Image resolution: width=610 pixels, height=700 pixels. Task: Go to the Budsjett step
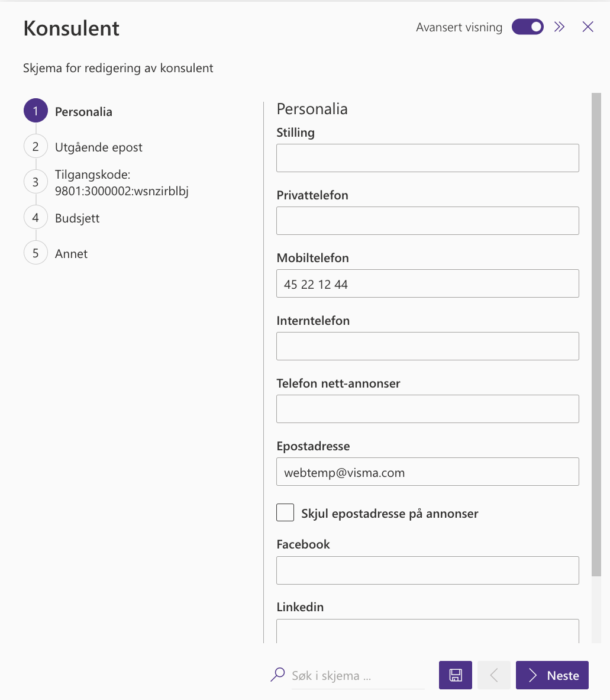[77, 218]
